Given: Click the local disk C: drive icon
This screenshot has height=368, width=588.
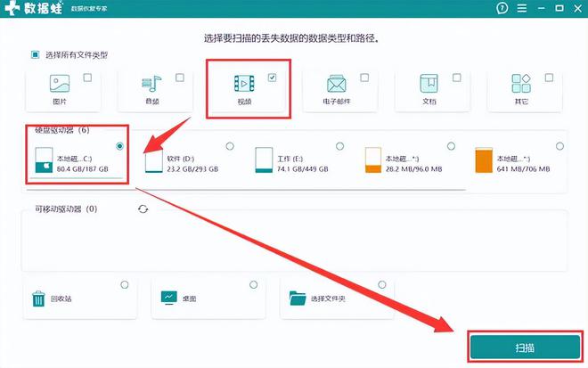Looking at the screenshot, I should coord(44,160).
